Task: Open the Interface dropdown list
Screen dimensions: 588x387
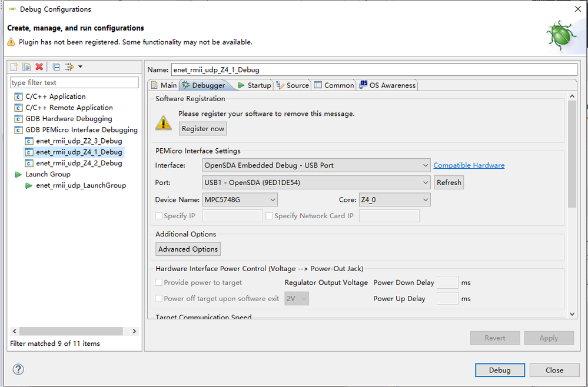Action: tap(316, 166)
